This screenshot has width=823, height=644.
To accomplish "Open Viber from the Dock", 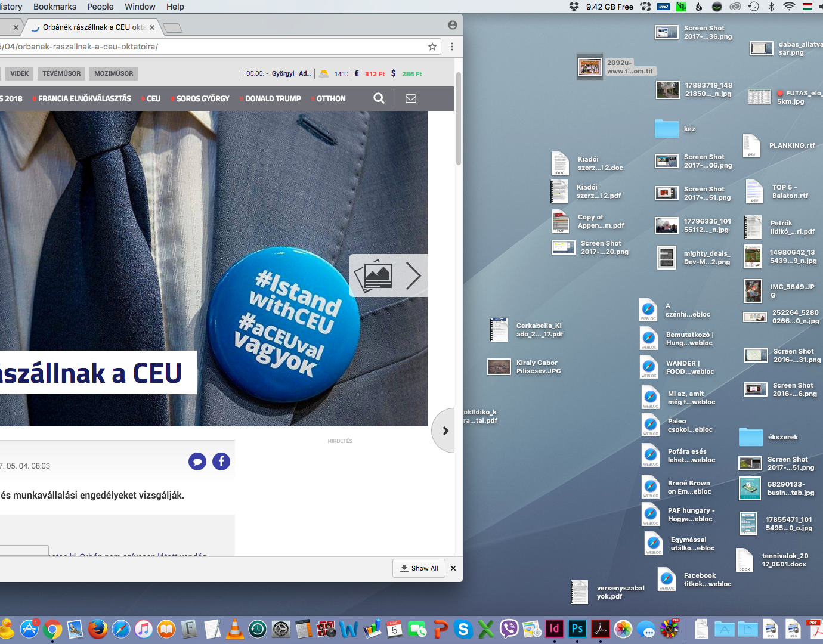I will click(x=509, y=629).
